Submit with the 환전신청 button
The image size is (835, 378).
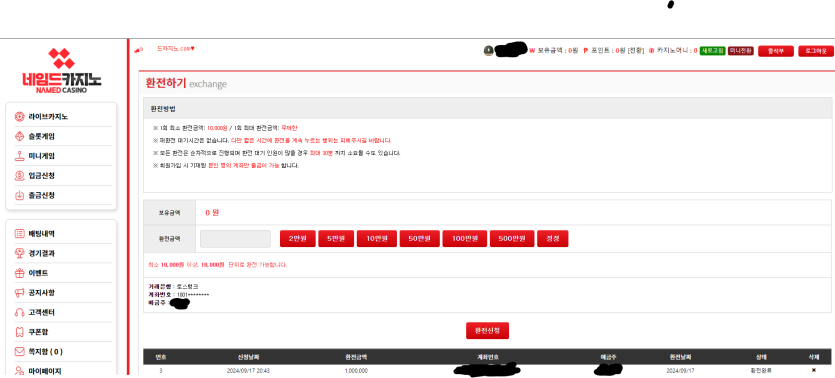coord(487,331)
